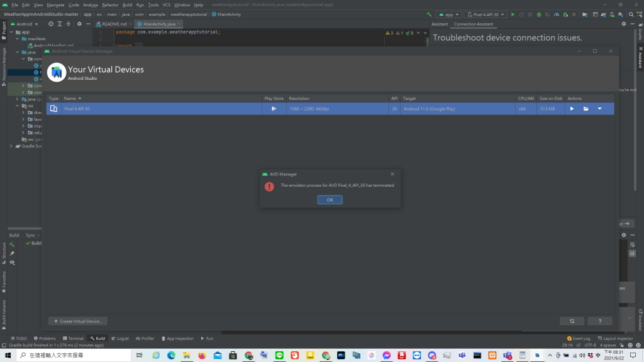Open the Event Log
644x362 pixels.
click(579, 339)
